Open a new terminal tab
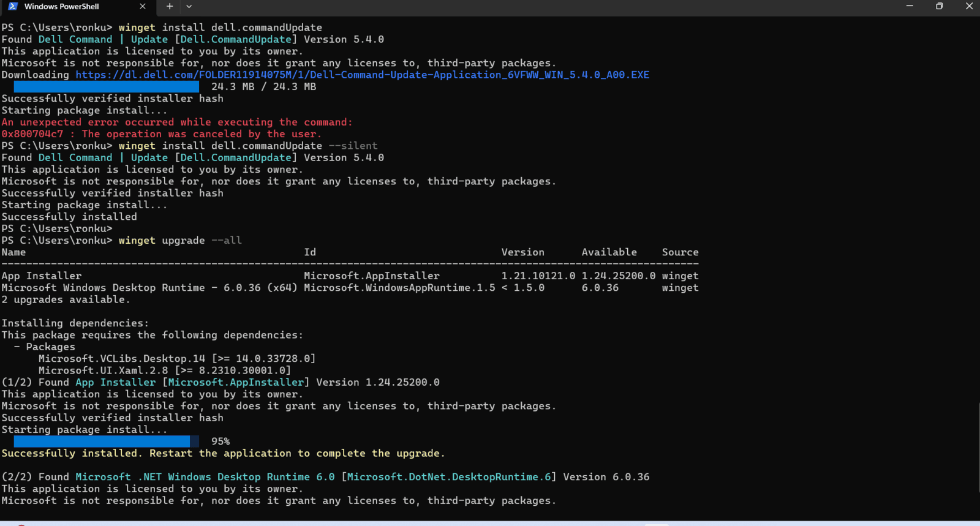This screenshot has width=980, height=526. pyautogui.click(x=170, y=6)
